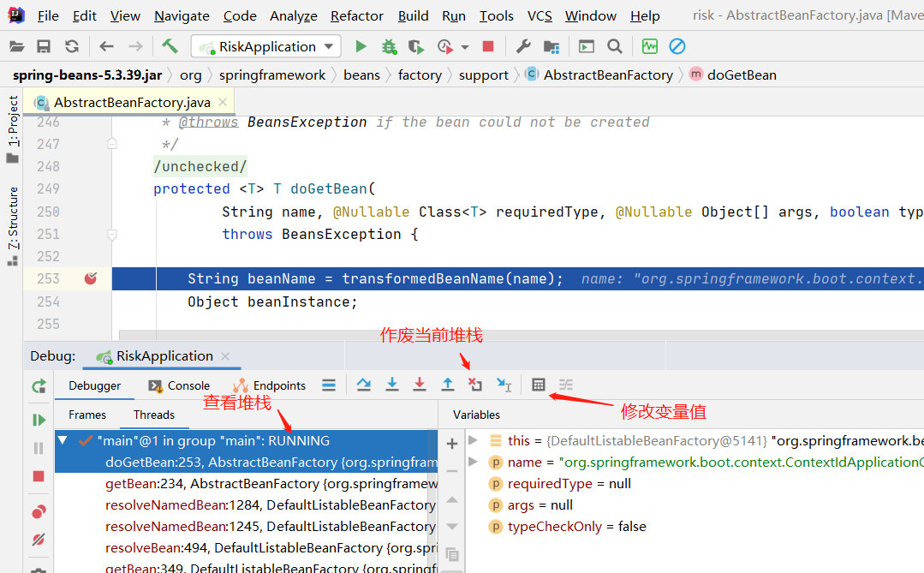Expand the 'name' variable node

473,462
